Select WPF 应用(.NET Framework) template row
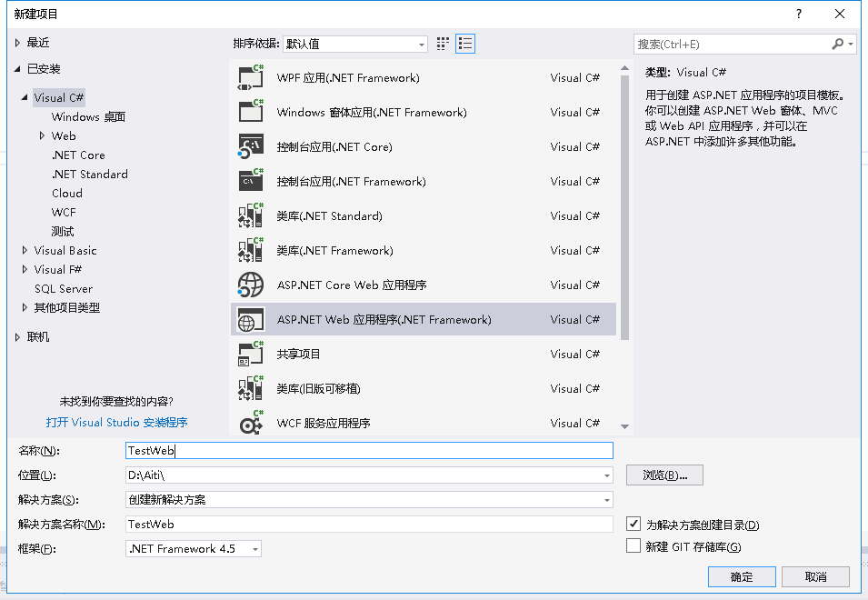Viewport: 868px width, 600px height. (424, 77)
